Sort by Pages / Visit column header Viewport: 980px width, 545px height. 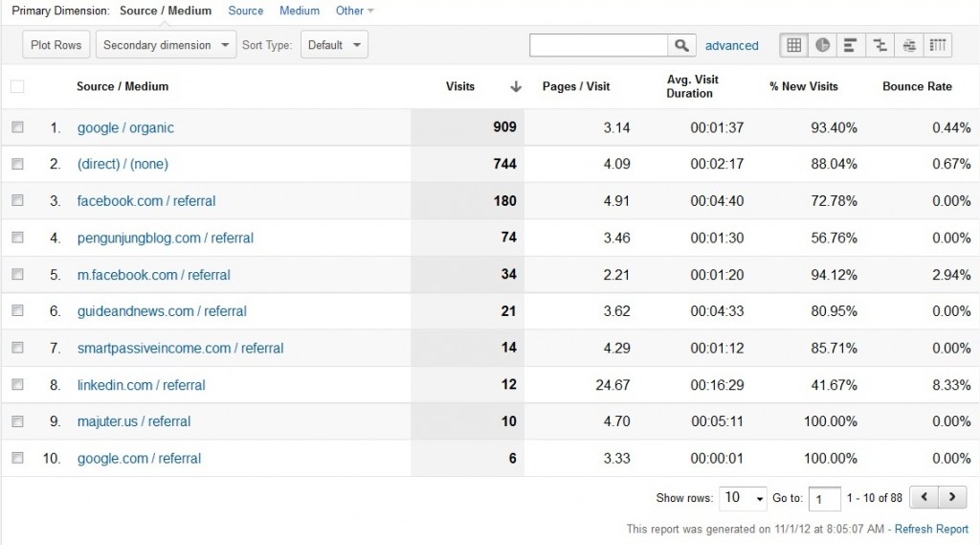(576, 86)
